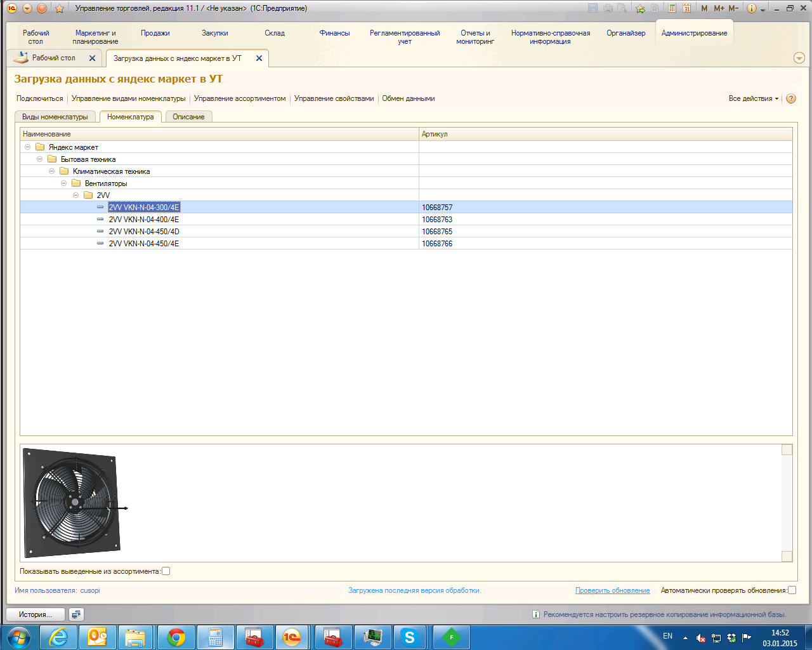Open the Продажи section
812x650 pixels.
coord(155,33)
